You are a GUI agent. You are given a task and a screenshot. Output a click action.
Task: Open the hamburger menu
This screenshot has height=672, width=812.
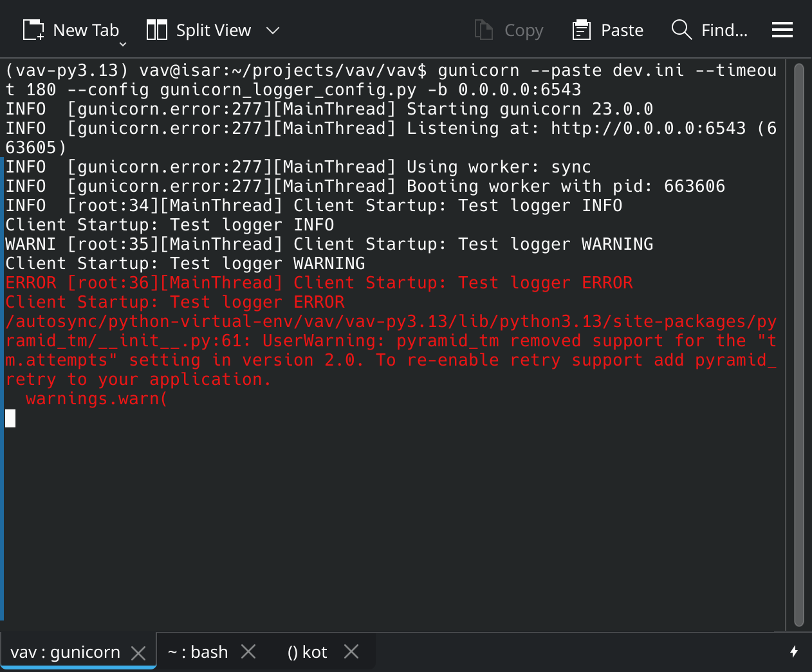782,30
